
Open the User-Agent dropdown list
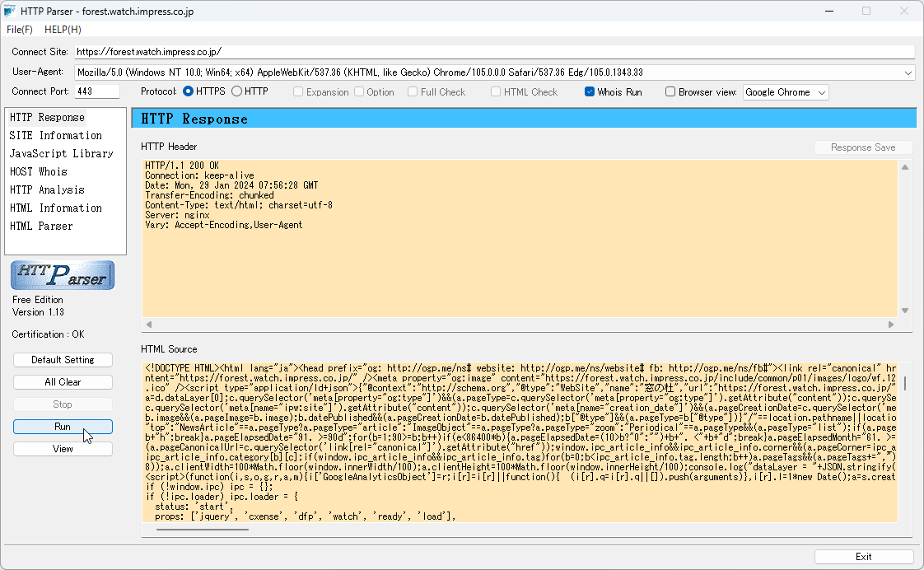coord(908,72)
